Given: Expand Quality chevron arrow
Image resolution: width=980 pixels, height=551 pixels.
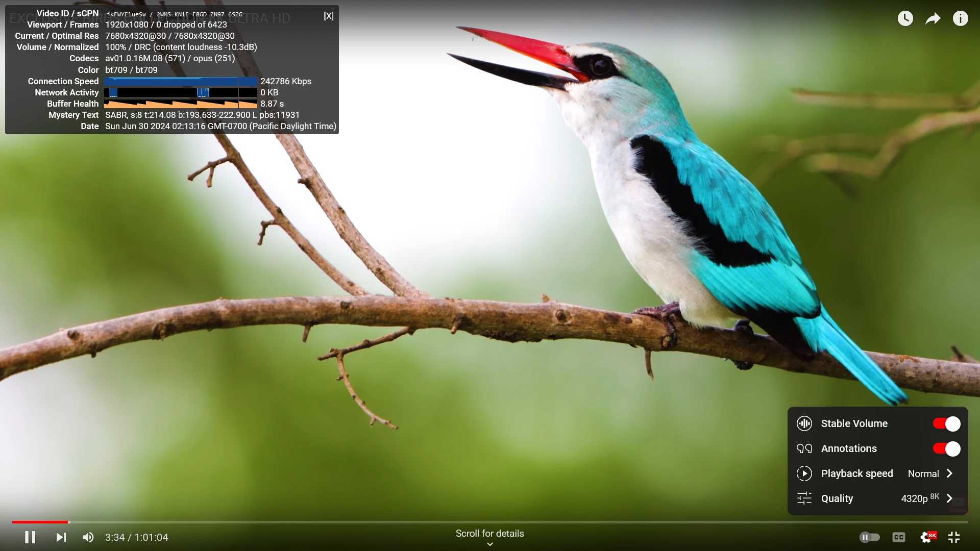Looking at the screenshot, I should tap(949, 498).
